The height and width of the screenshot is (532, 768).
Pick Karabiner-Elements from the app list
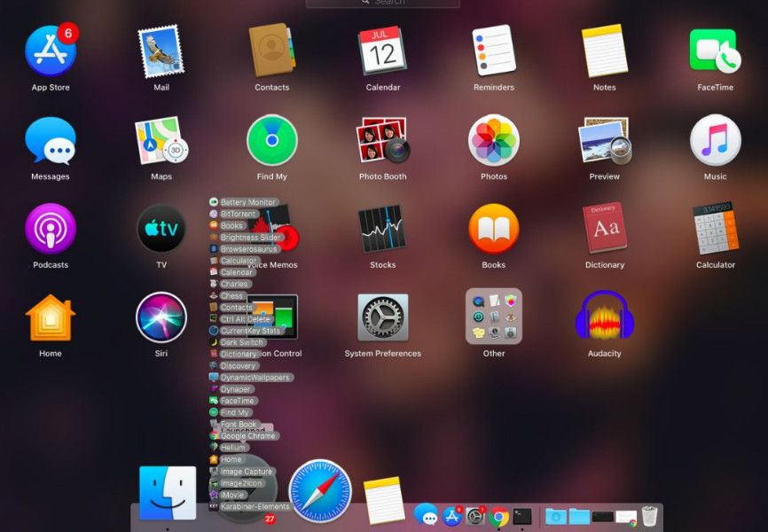pyautogui.click(x=255, y=506)
